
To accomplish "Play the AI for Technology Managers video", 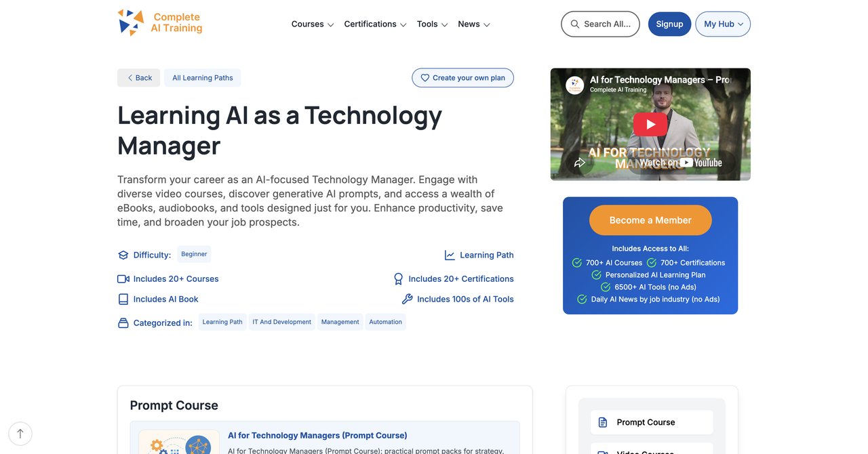I will [650, 124].
